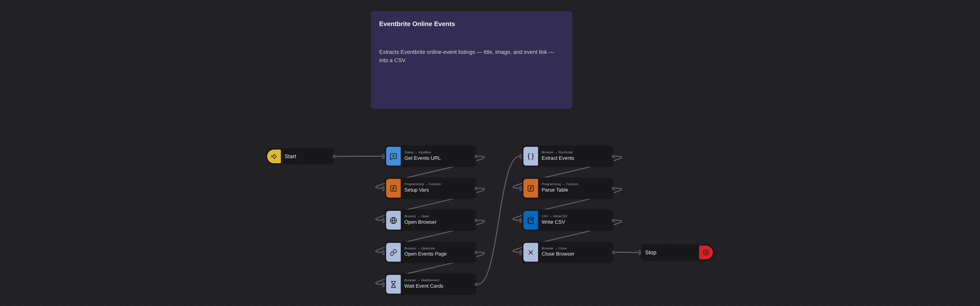Click the Wait Event Cards hourglass icon
The image size is (980, 306).
(x=393, y=284)
